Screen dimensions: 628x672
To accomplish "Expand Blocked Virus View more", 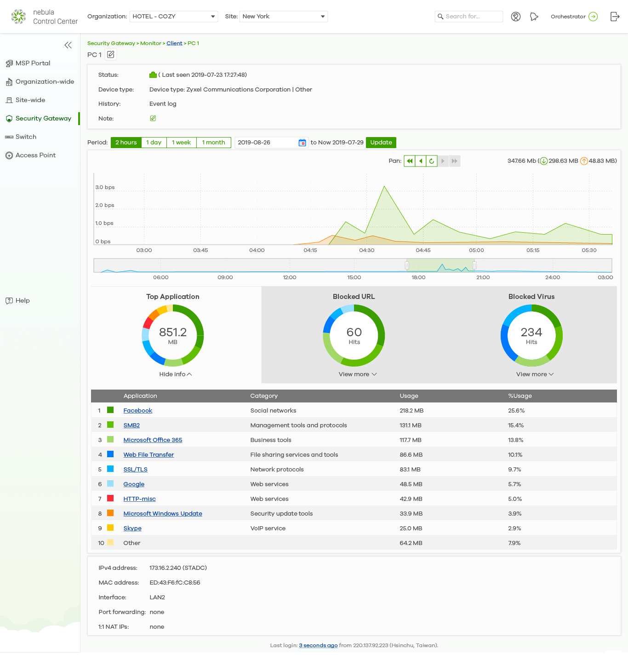I will click(535, 374).
